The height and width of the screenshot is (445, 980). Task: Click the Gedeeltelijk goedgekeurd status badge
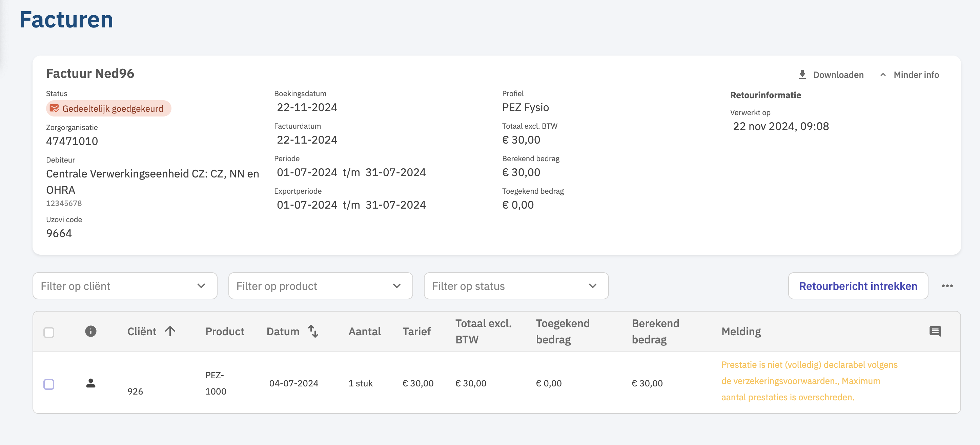point(109,109)
